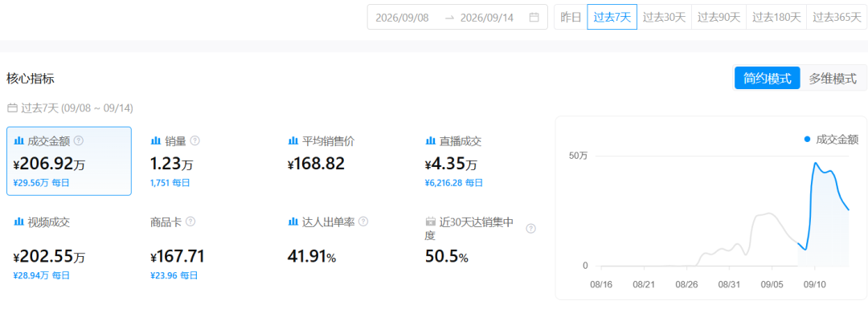Open the date range calendar icon
The width and height of the screenshot is (868, 309).
534,17
